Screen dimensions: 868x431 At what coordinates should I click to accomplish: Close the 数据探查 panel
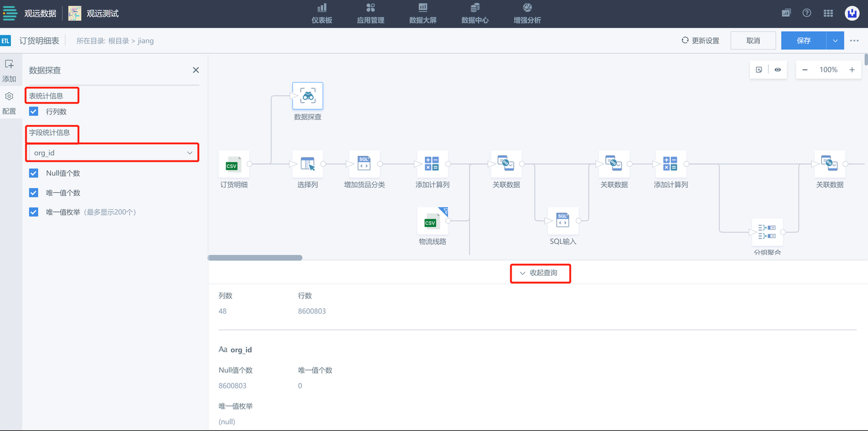point(196,70)
